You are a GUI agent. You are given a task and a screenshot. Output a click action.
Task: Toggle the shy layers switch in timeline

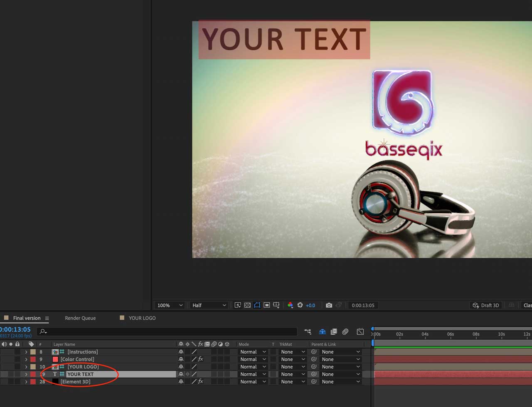[x=322, y=331]
